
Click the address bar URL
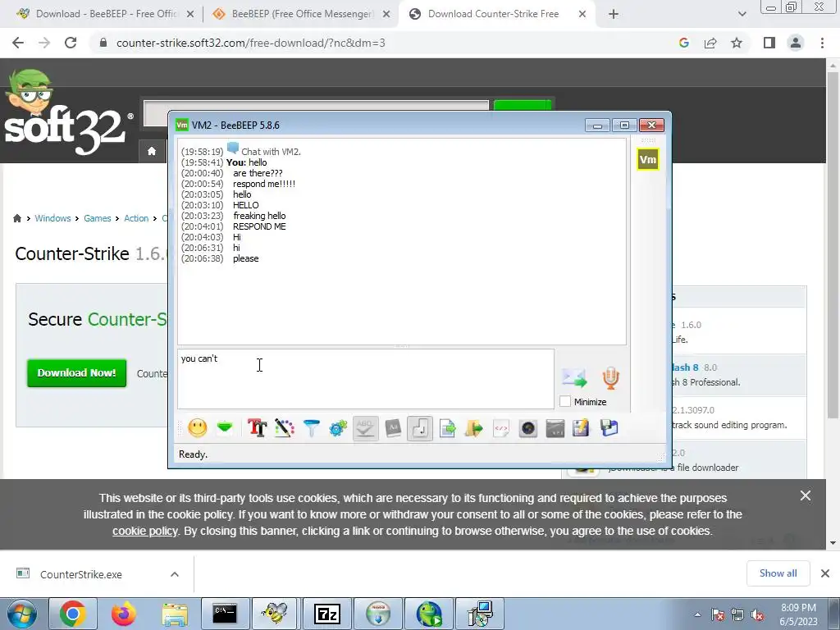pyautogui.click(x=251, y=43)
